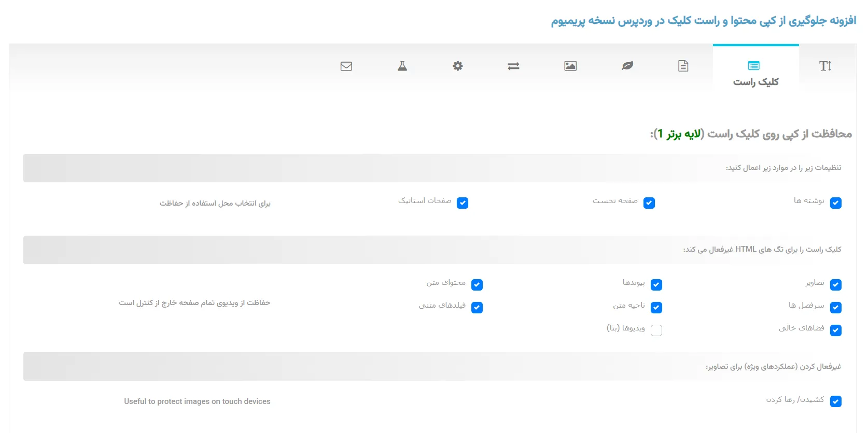
Task: Open the document page icon tab
Action: click(683, 66)
